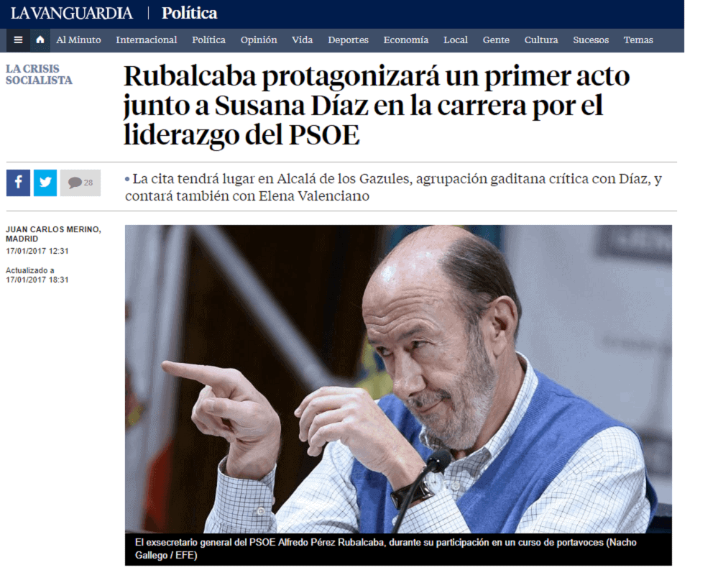Open Política nav menu item

coord(209,40)
